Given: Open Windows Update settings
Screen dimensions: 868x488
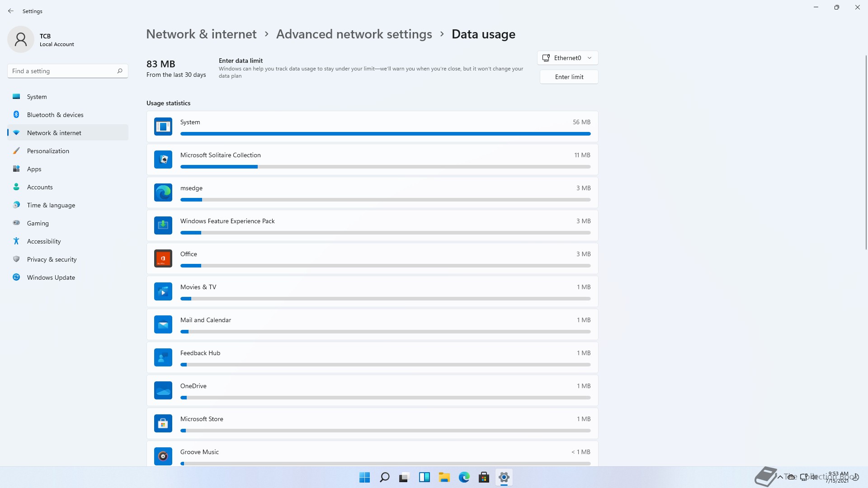Looking at the screenshot, I should tap(68, 277).
